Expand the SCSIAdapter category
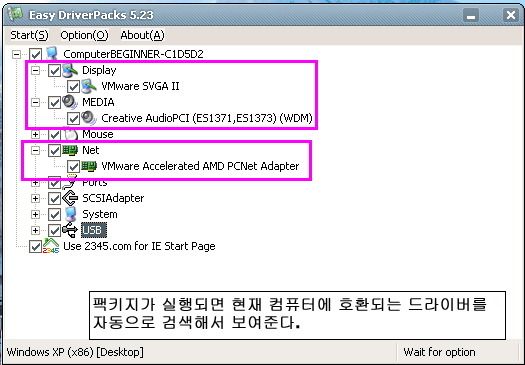Image resolution: width=525 pixels, height=365 pixels. click(35, 198)
